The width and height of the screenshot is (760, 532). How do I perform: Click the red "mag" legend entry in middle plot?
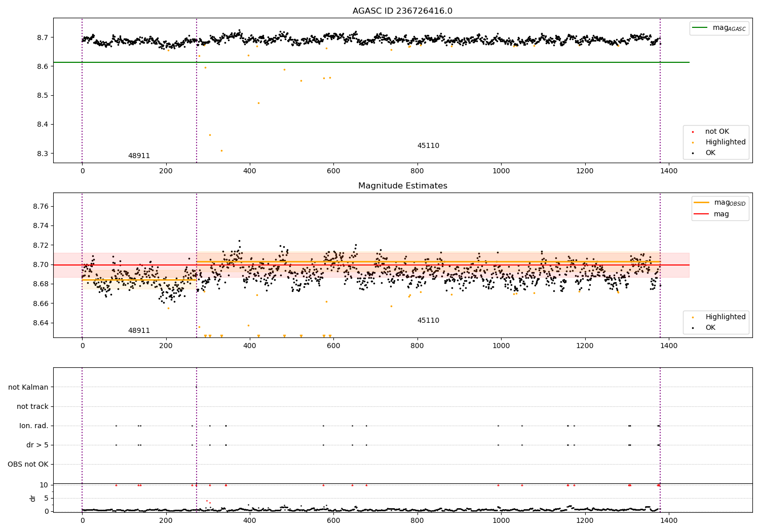(x=711, y=214)
